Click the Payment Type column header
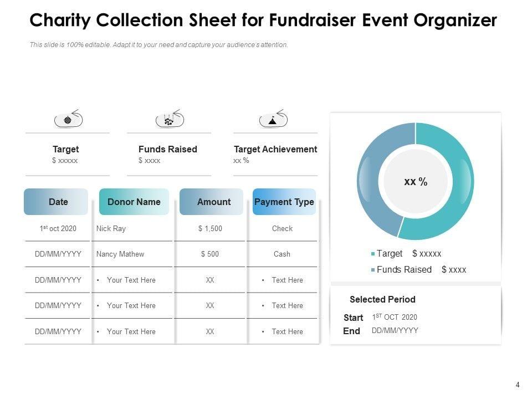Screen dimensions: 532x399 point(284,202)
